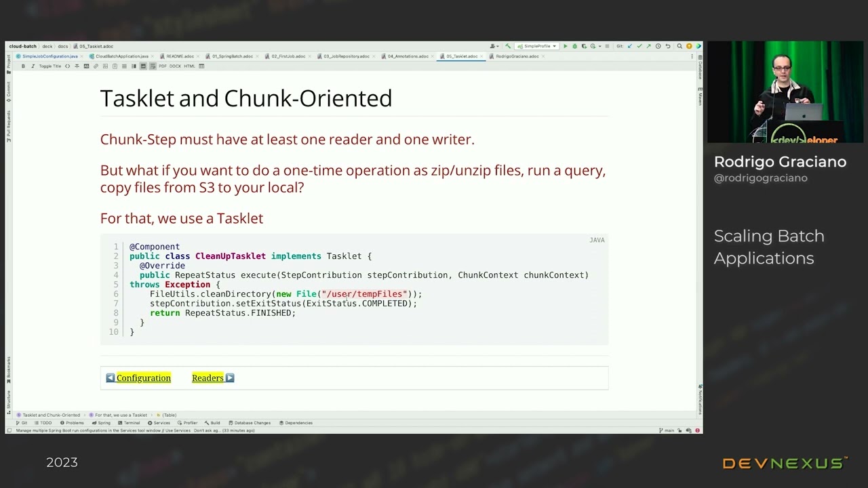Run the SimpleProfile configuration
The image size is (868, 488).
(x=566, y=46)
